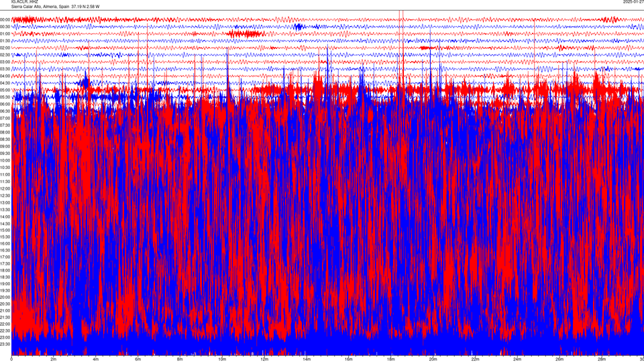The width and height of the screenshot is (644, 362).
Task: Click the 22:30 time label
Action: click(5, 330)
